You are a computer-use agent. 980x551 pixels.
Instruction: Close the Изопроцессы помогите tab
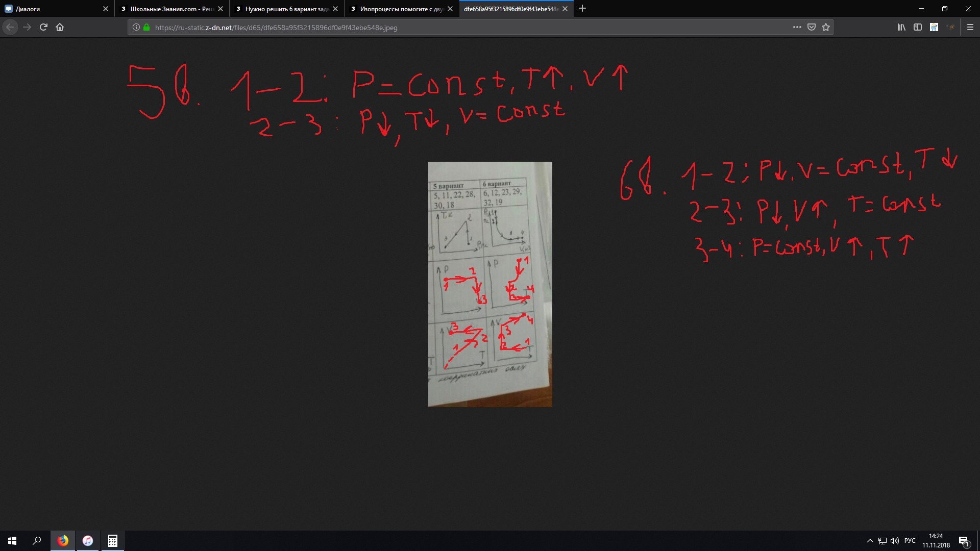coord(450,9)
